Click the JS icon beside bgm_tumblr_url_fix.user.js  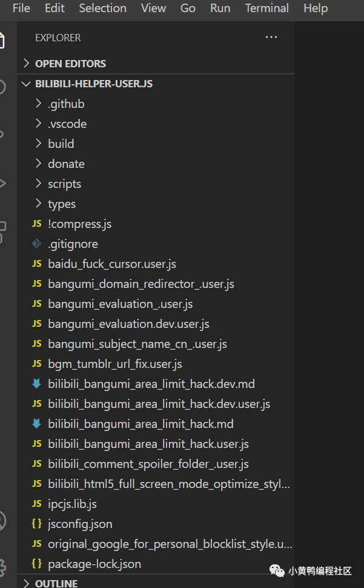(x=37, y=364)
